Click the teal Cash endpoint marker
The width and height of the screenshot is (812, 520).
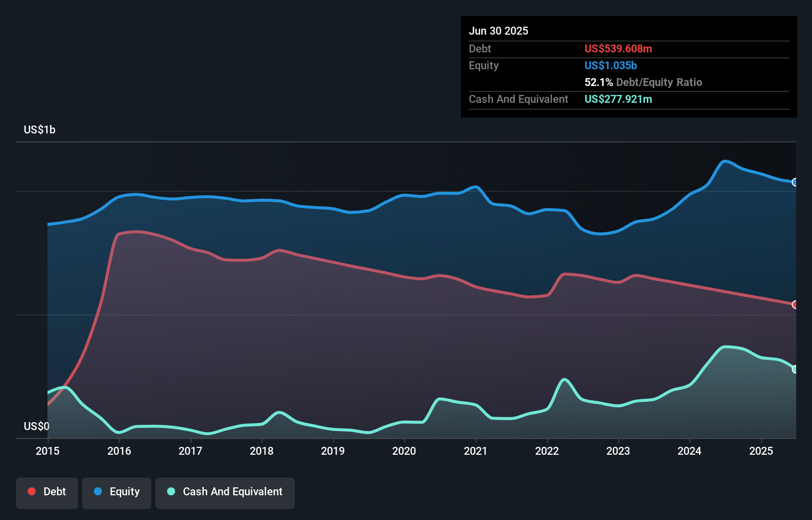coord(795,369)
